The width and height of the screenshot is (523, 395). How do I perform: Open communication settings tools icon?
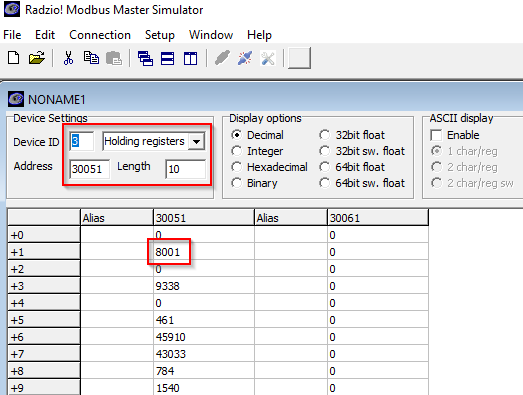click(268, 58)
